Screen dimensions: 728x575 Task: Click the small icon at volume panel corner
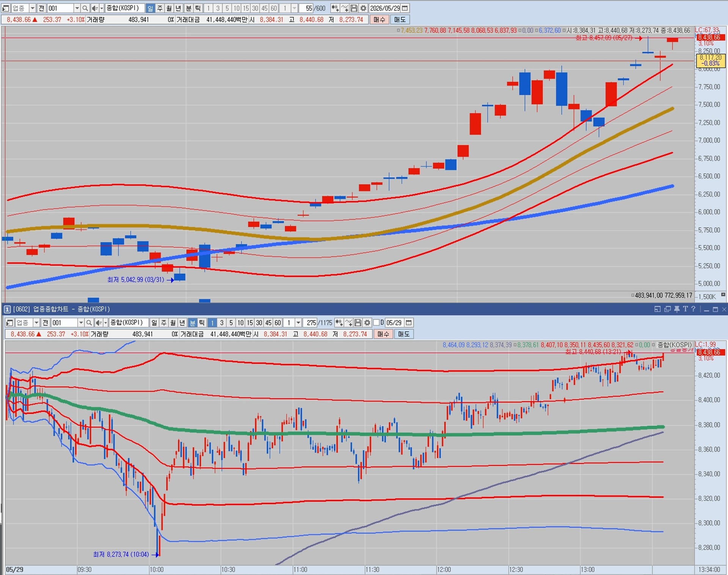[723, 295]
